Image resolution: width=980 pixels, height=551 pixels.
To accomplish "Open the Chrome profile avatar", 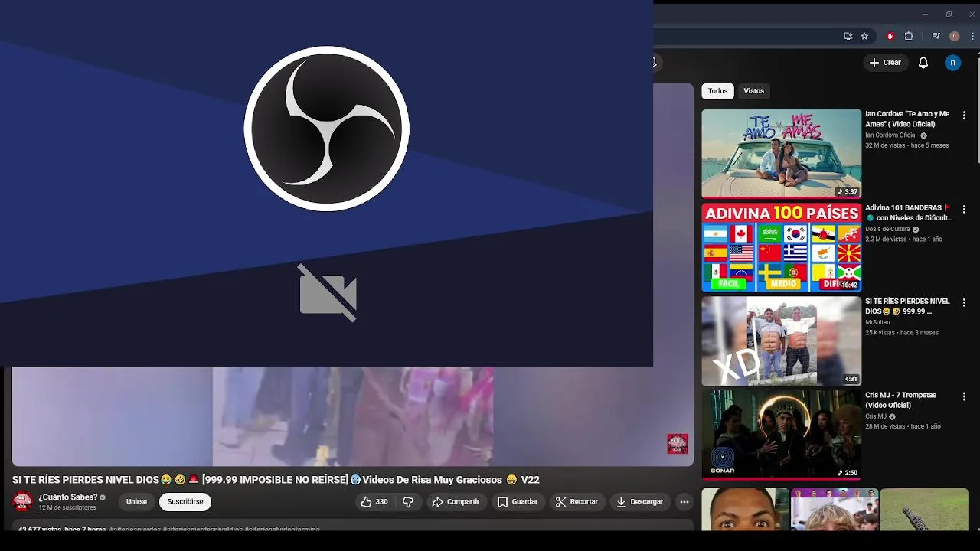I will 954,36.
